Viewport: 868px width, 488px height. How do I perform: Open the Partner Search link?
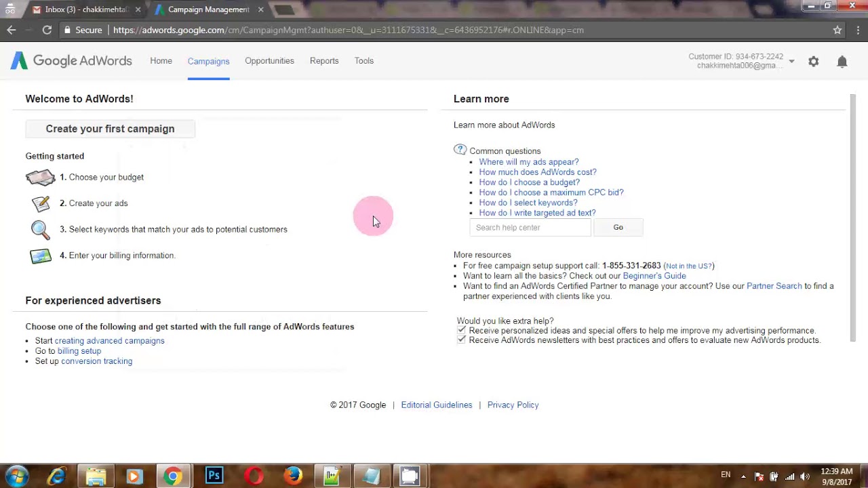coord(774,286)
